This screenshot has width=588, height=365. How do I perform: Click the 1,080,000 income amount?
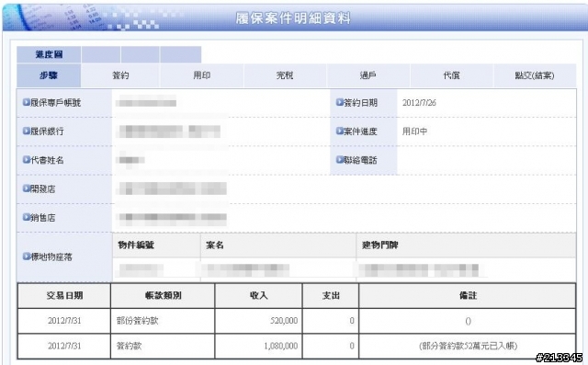tap(281, 346)
